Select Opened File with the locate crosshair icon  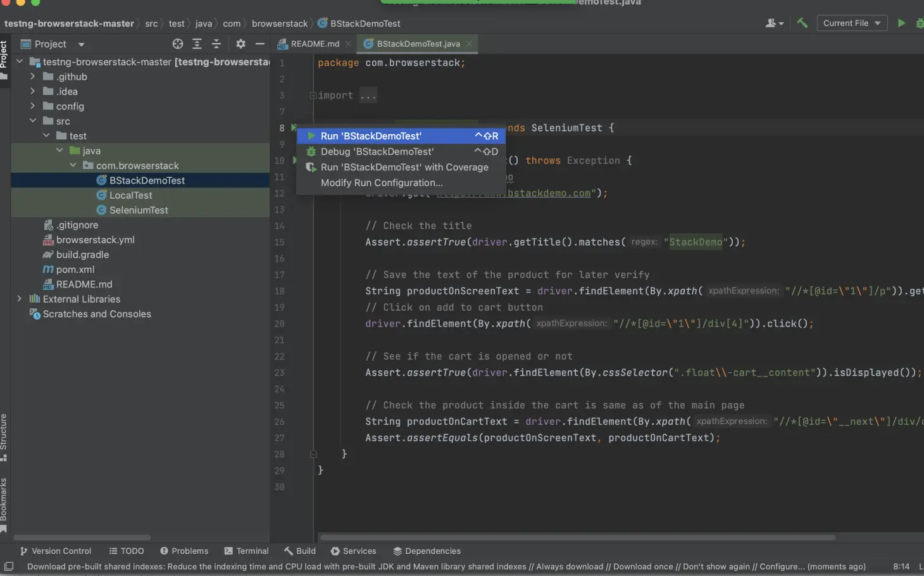178,44
